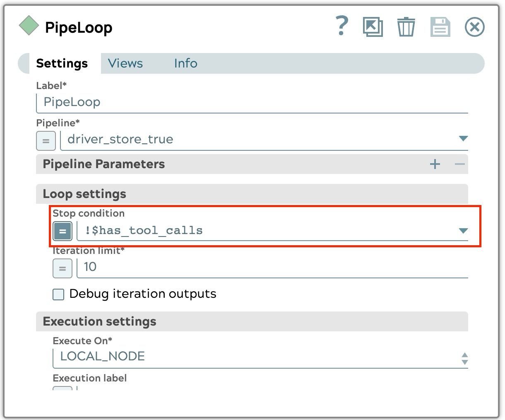Expand the Pipeline dropdown arrow

pos(463,139)
